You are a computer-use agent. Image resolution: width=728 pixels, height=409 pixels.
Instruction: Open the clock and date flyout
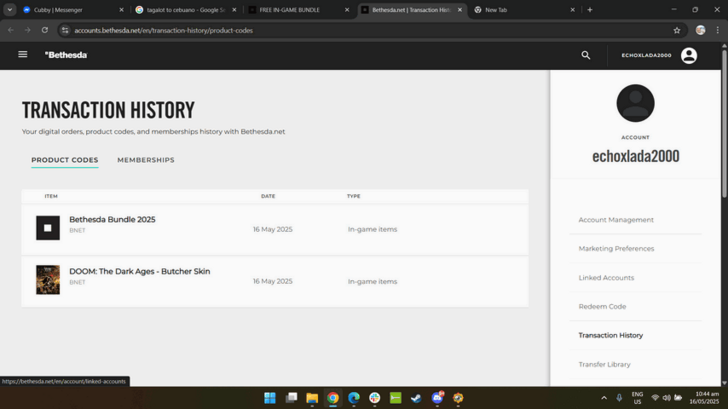(704, 398)
